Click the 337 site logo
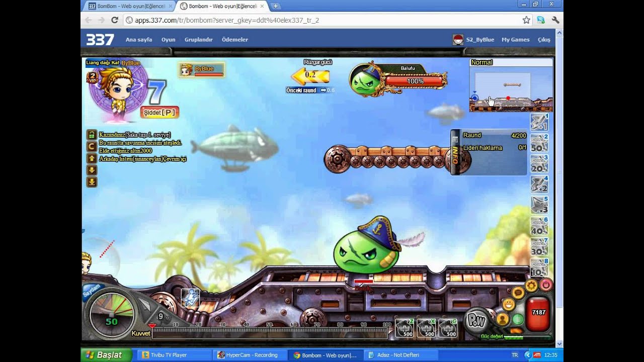This screenshot has width=644, height=362. point(100,40)
